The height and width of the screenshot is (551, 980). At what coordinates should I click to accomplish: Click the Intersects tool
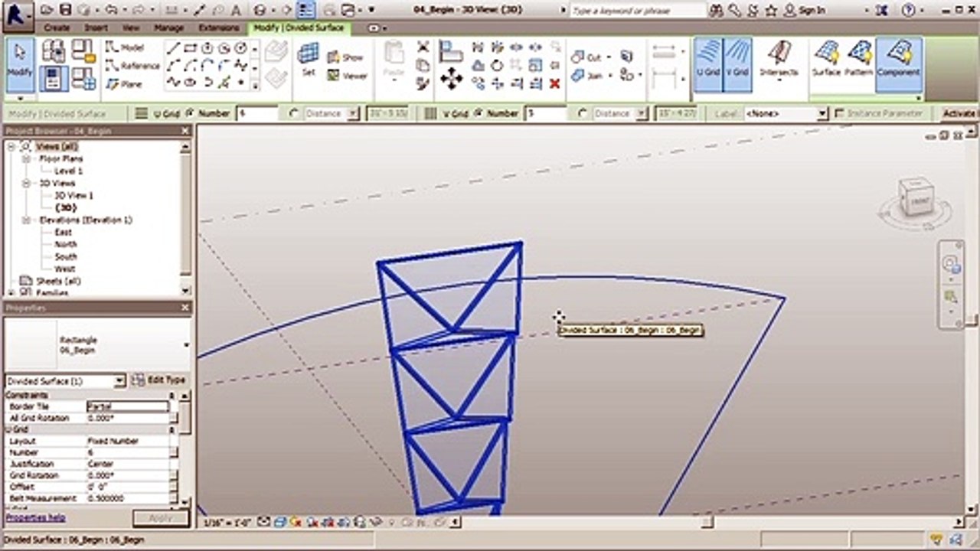click(779, 60)
